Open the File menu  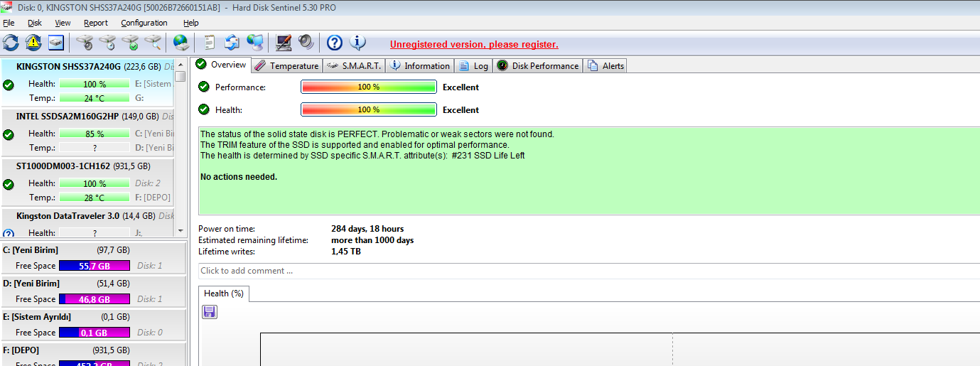[9, 23]
